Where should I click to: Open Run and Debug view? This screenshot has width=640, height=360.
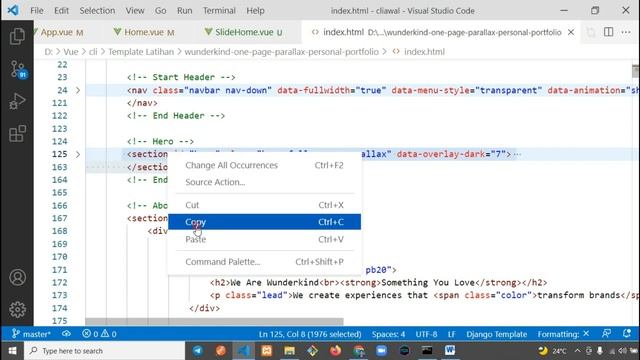[x=17, y=101]
